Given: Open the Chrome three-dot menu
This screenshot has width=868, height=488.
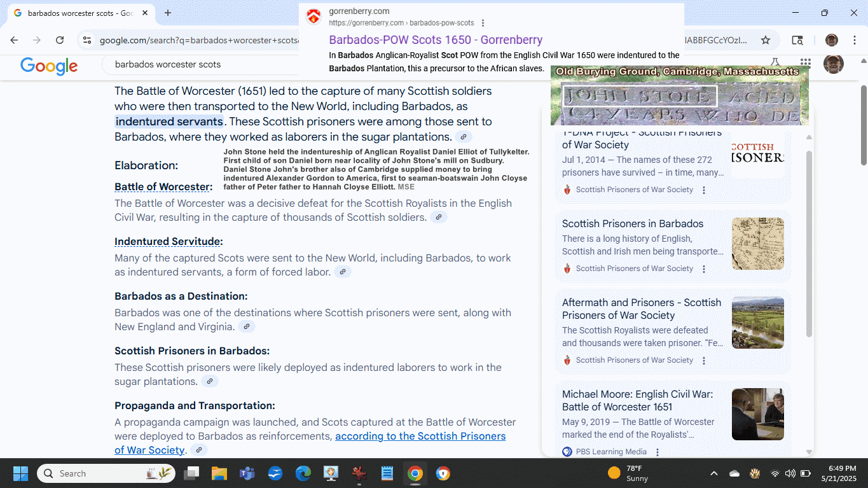Looking at the screenshot, I should coord(854,40).
